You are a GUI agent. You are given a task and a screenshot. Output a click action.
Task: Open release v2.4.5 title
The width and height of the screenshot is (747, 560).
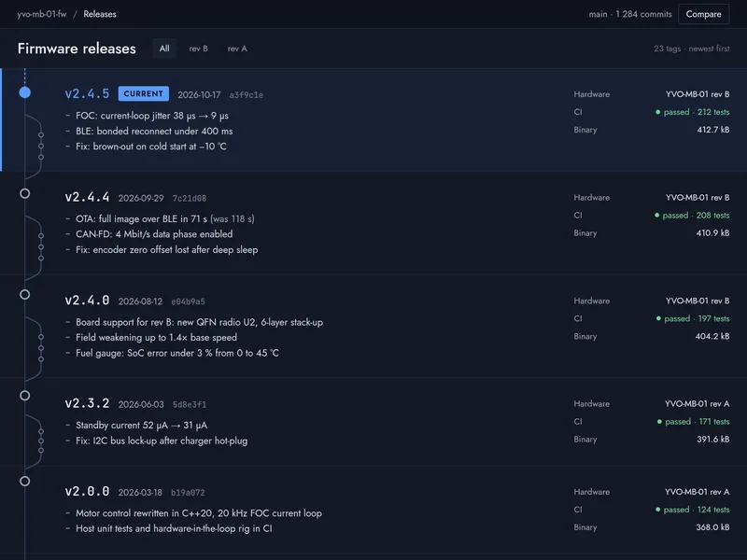click(x=87, y=94)
